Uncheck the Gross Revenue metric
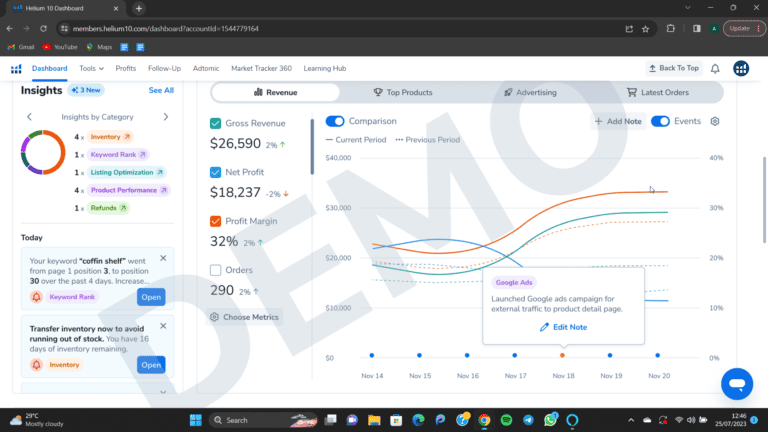Viewport: 768px width, 432px height. pos(215,123)
